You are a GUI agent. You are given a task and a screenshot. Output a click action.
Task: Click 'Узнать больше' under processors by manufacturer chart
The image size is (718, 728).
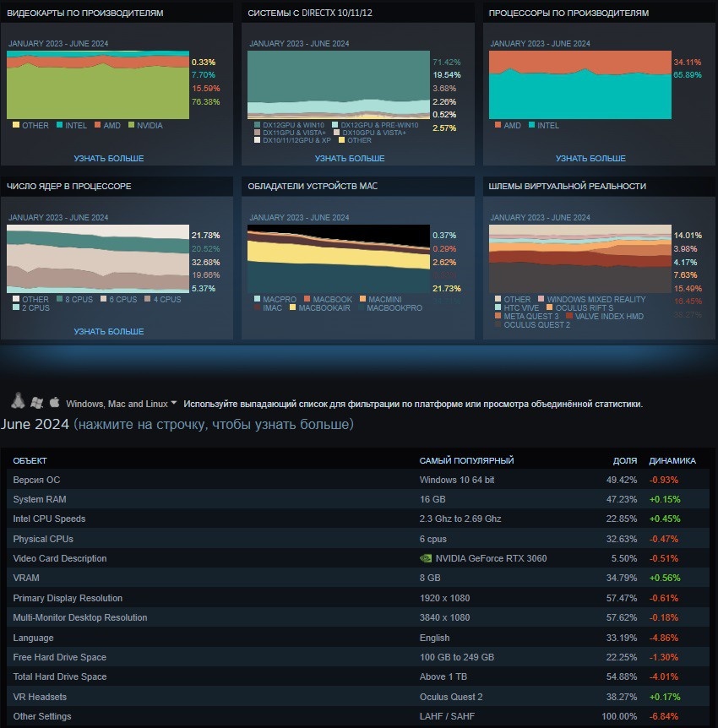pyautogui.click(x=590, y=158)
